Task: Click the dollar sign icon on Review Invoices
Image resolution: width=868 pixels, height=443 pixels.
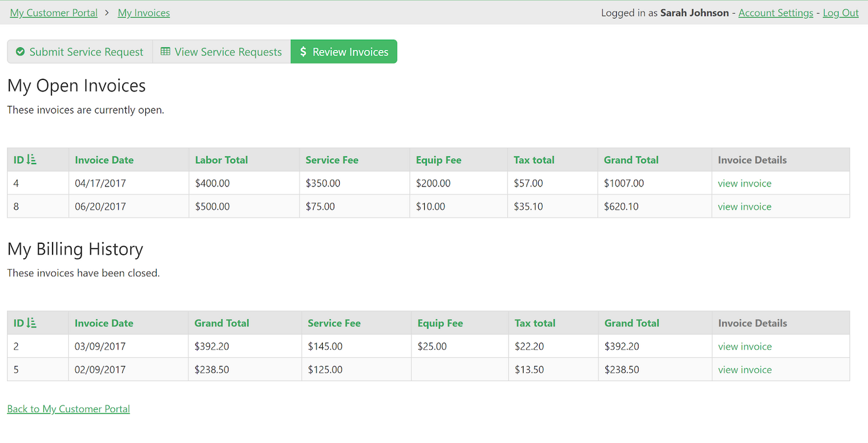Action: 303,52
